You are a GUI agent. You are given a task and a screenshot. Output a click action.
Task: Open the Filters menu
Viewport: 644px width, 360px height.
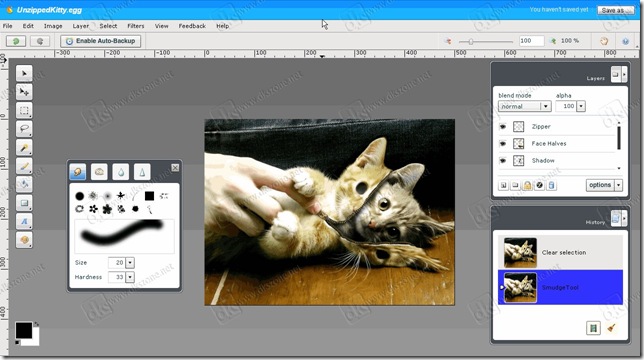point(136,26)
